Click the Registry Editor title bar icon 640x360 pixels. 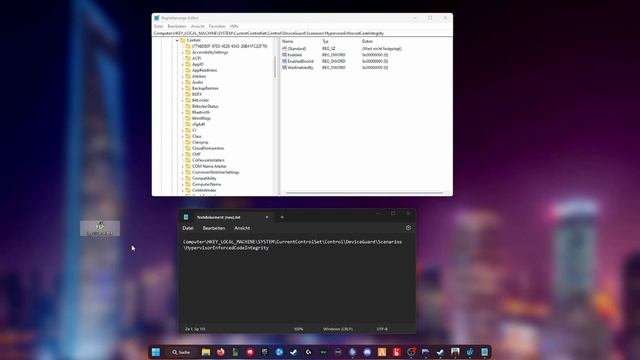[157, 18]
